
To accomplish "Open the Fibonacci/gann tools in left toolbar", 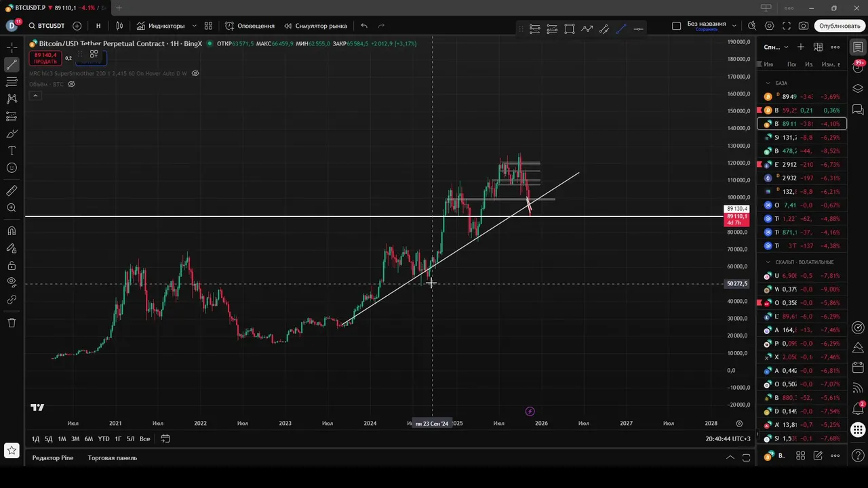I will point(12,82).
